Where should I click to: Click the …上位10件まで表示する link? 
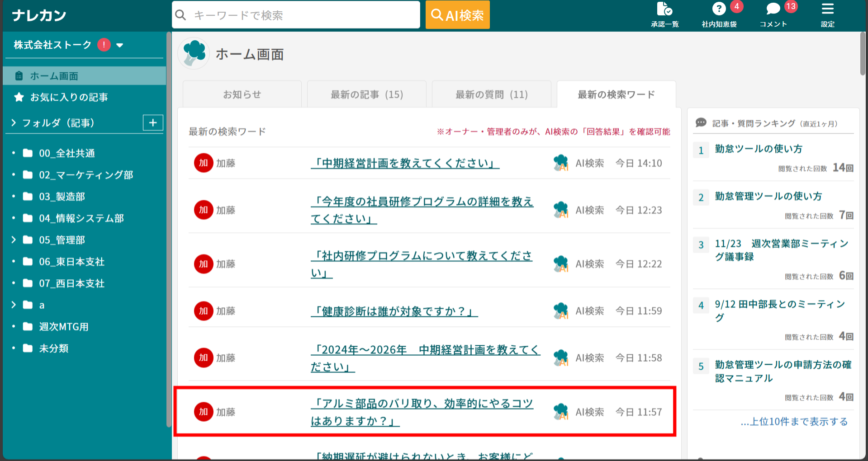[x=793, y=421]
